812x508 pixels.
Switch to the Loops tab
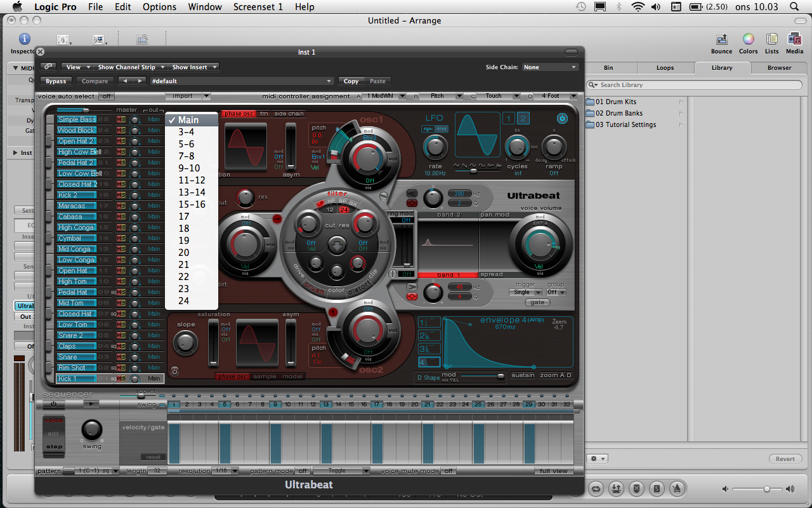[665, 67]
